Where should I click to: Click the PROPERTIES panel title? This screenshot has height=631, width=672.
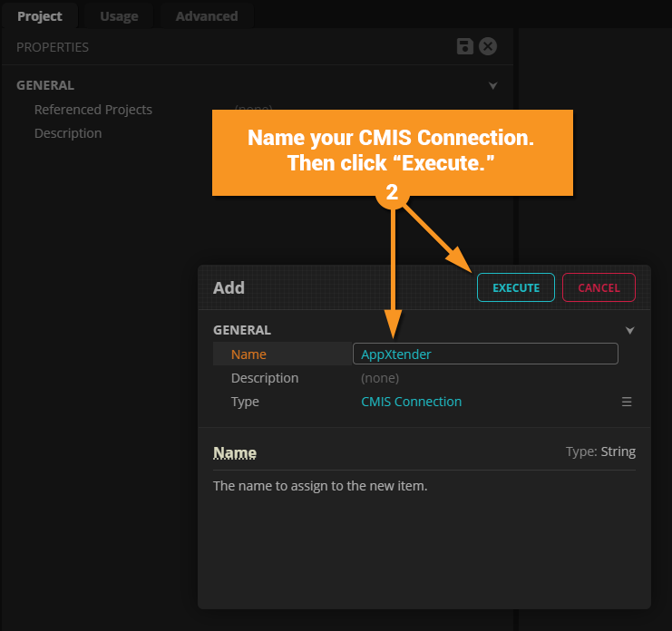point(53,47)
